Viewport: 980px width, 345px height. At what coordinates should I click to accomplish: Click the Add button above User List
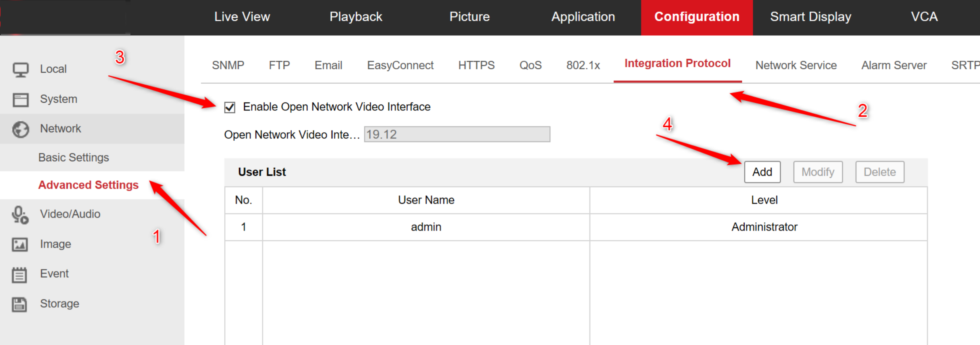click(x=762, y=172)
